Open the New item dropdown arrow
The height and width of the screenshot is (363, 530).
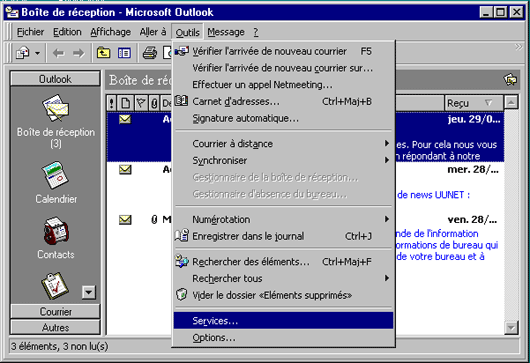[38, 53]
